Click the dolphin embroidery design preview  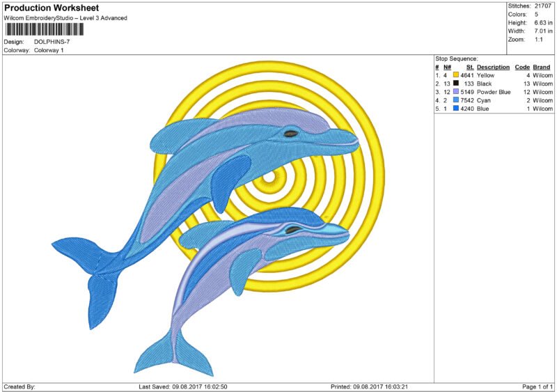[218, 219]
